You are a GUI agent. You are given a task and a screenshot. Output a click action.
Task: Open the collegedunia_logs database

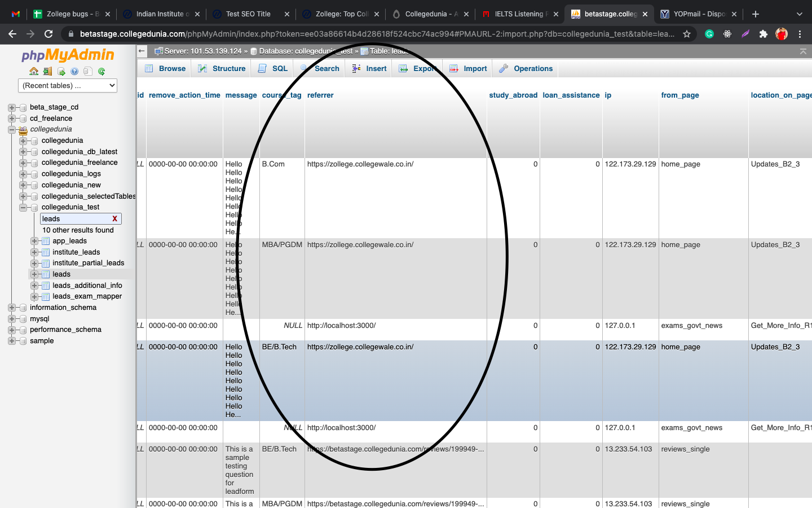(x=71, y=174)
